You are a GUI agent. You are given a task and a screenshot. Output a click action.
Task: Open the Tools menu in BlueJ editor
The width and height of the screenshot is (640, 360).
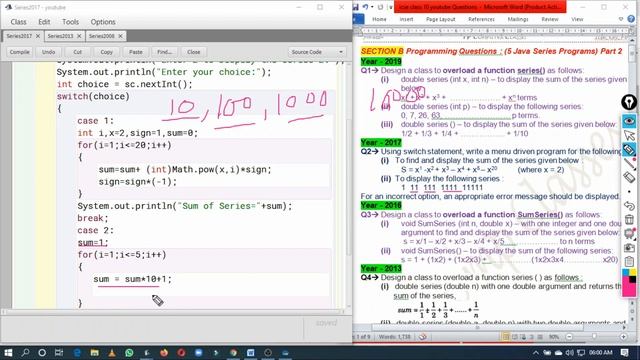[x=70, y=22]
